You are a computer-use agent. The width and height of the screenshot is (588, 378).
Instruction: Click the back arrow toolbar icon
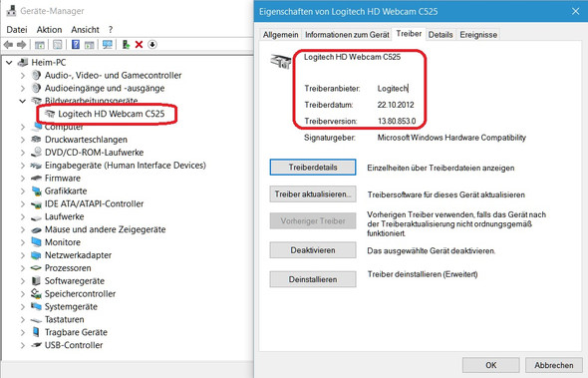tap(8, 45)
